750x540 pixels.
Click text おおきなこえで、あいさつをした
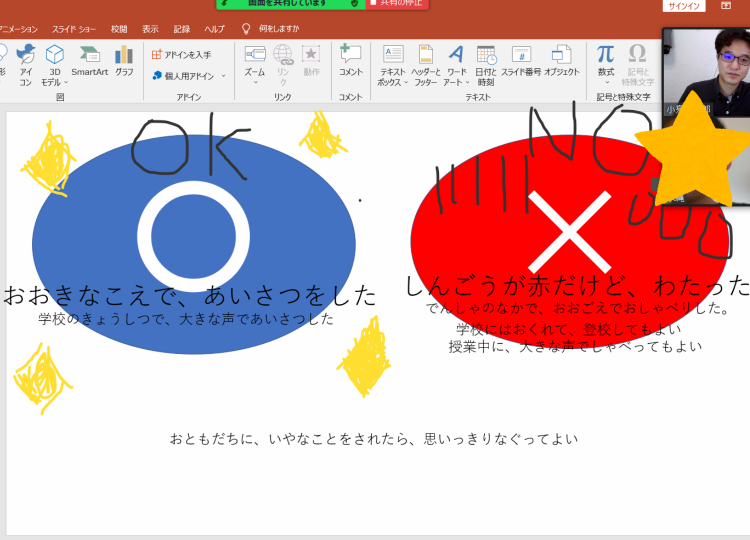point(189,295)
